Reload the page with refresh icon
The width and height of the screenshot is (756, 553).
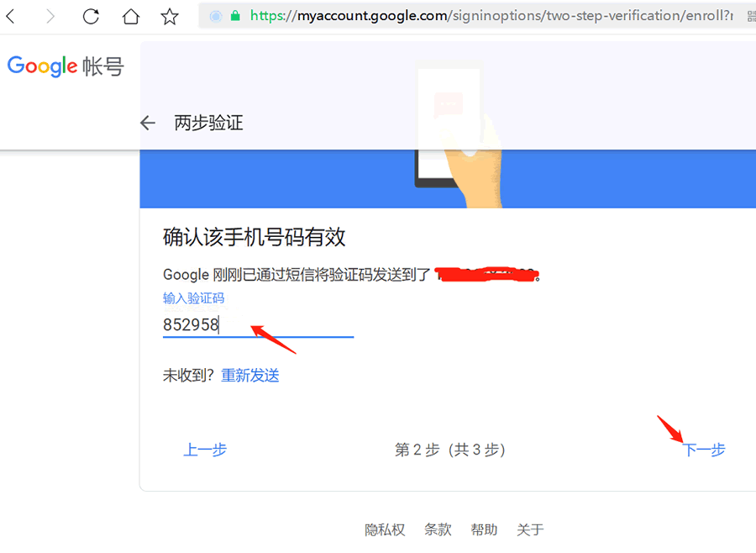point(91,17)
